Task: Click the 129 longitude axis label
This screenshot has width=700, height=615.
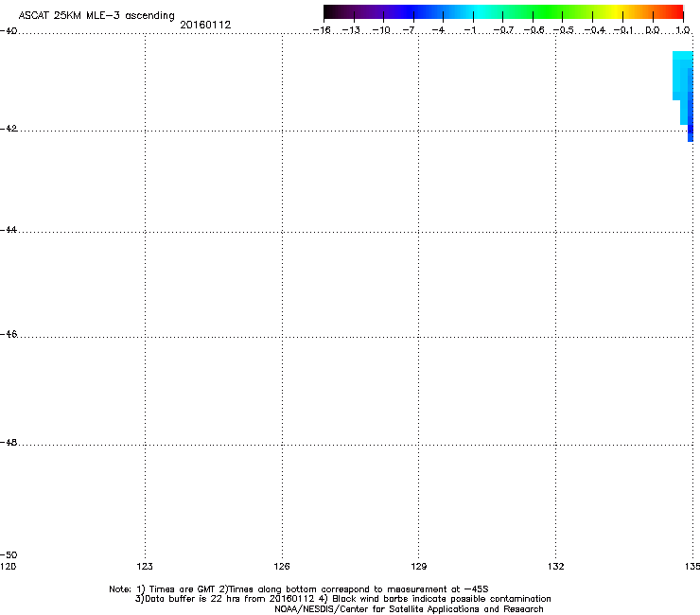Action: tap(418, 567)
